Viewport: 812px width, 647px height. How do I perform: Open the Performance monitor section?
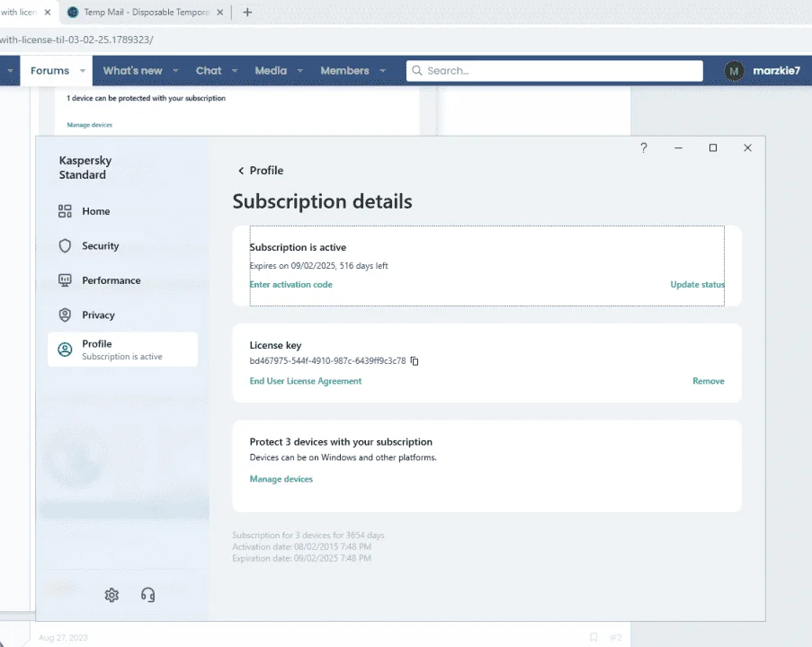point(100,280)
